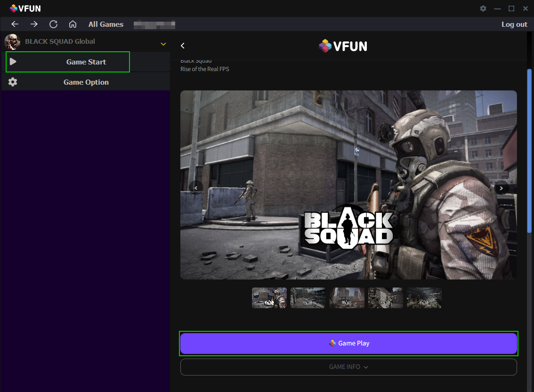Image resolution: width=534 pixels, height=392 pixels.
Task: Go forward using the toolbar forward arrow
Action: pyautogui.click(x=34, y=24)
